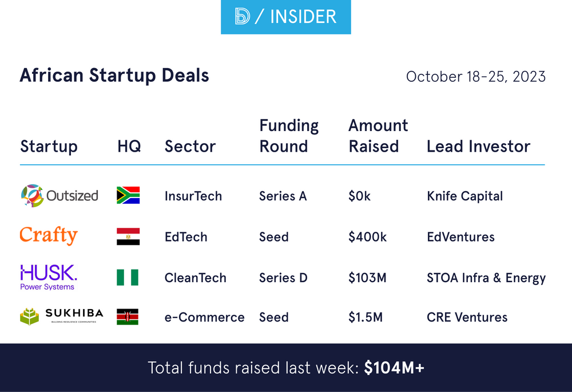Click the Outsized company logo
This screenshot has height=392, width=572.
[59, 196]
